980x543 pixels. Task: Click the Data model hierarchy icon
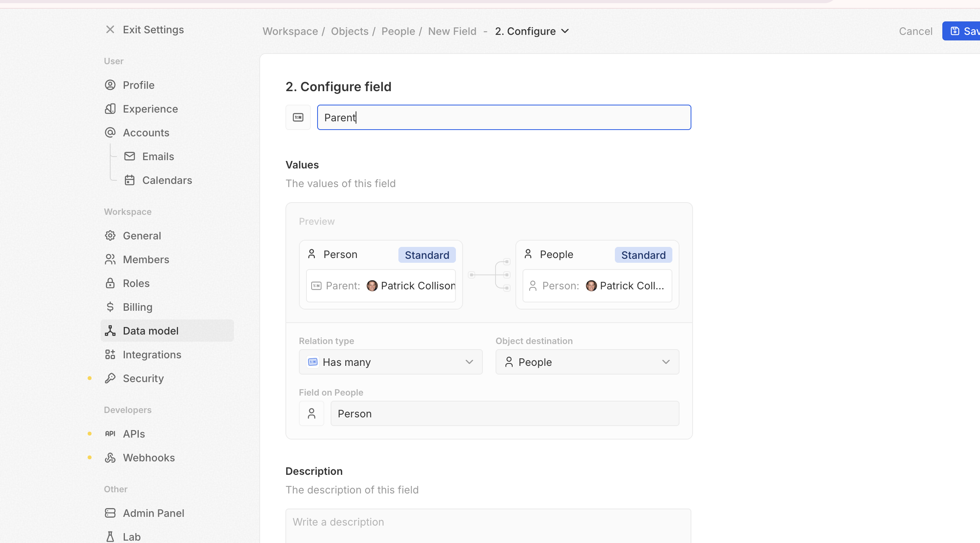pyautogui.click(x=110, y=331)
